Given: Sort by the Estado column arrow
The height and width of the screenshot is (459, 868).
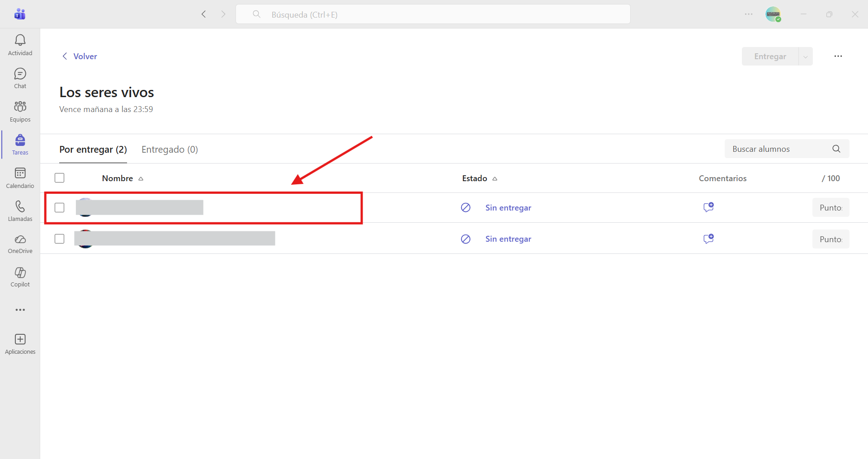Looking at the screenshot, I should point(495,179).
